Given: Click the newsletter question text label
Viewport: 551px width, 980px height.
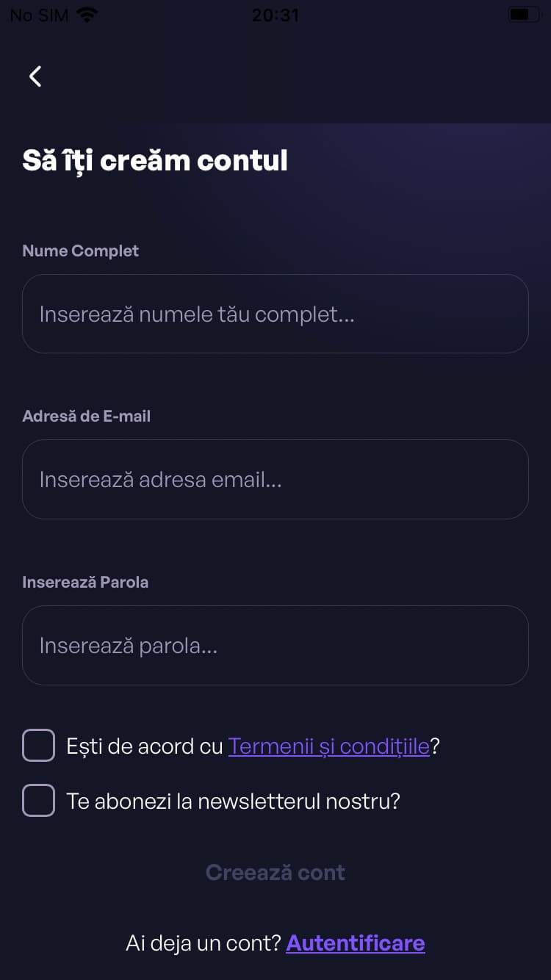Looking at the screenshot, I should [x=233, y=801].
